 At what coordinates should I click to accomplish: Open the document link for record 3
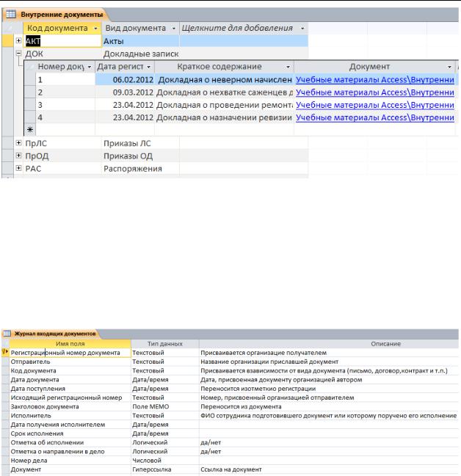(375, 105)
